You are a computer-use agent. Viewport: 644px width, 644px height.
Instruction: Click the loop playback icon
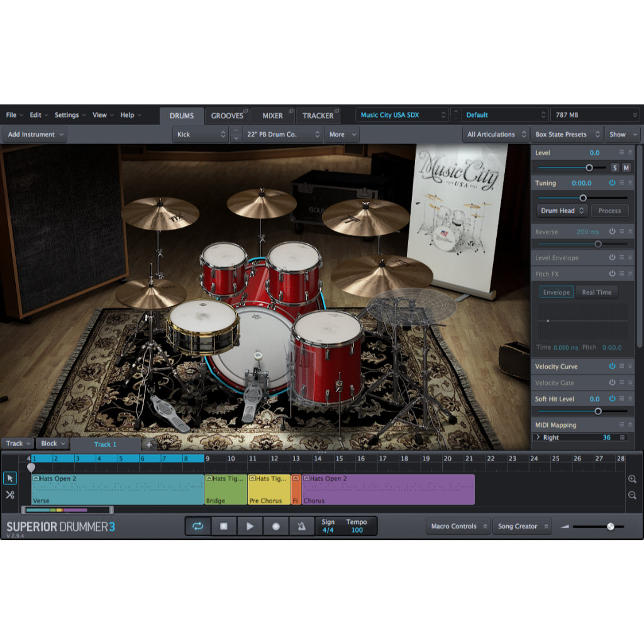[197, 526]
